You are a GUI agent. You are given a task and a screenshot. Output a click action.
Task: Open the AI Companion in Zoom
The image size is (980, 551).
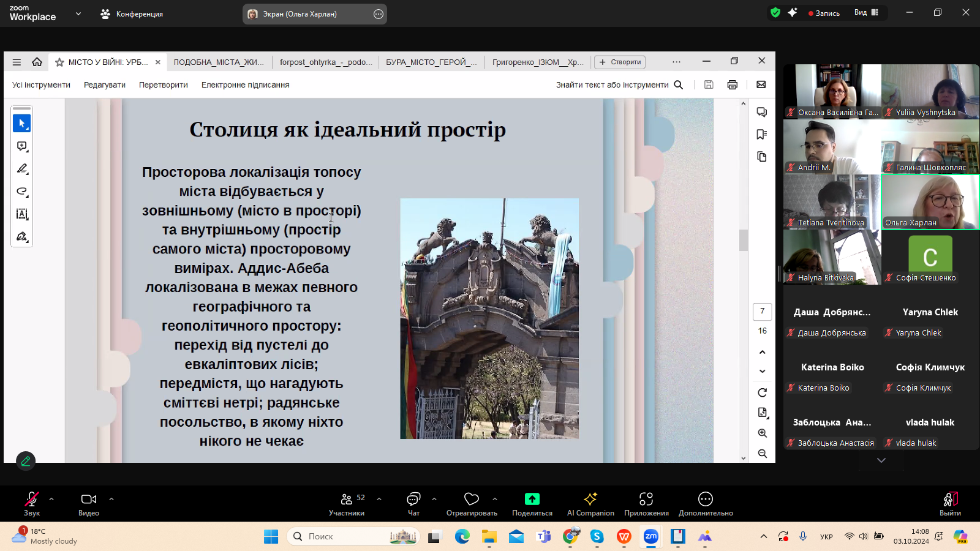pyautogui.click(x=590, y=504)
